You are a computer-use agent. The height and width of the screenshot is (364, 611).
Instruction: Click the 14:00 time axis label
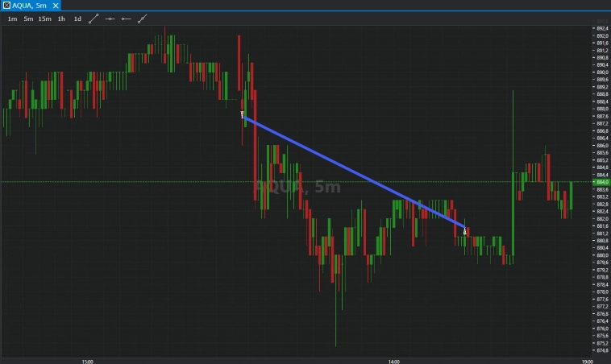coord(394,362)
